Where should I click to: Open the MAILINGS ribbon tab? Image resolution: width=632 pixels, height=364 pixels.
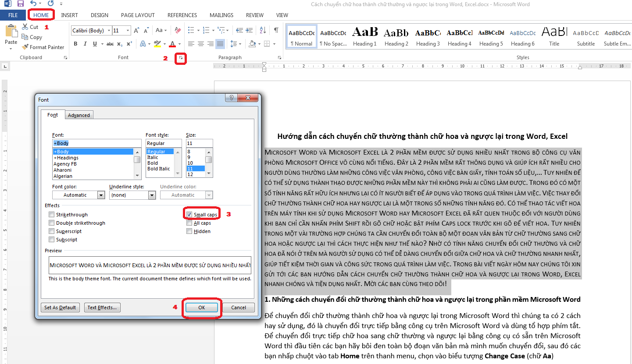[221, 15]
